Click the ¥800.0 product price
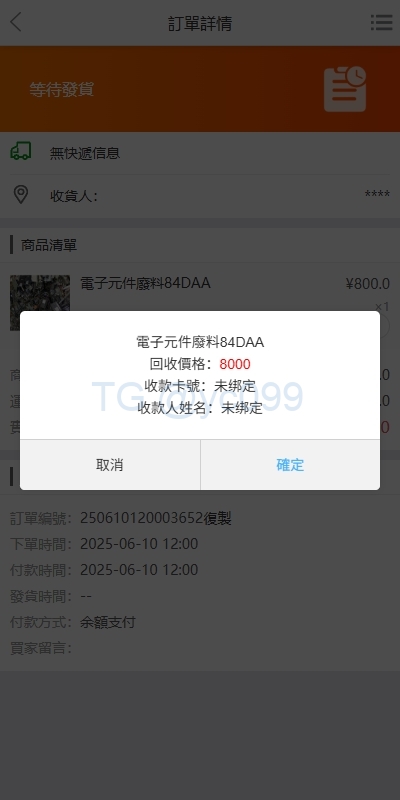Image resolution: width=400 pixels, height=800 pixels. pyautogui.click(x=368, y=284)
